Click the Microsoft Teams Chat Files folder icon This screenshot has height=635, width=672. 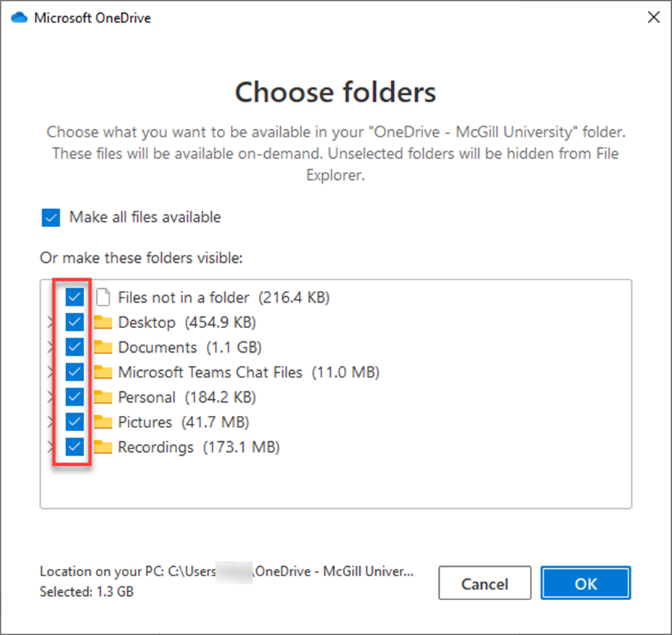coord(102,372)
